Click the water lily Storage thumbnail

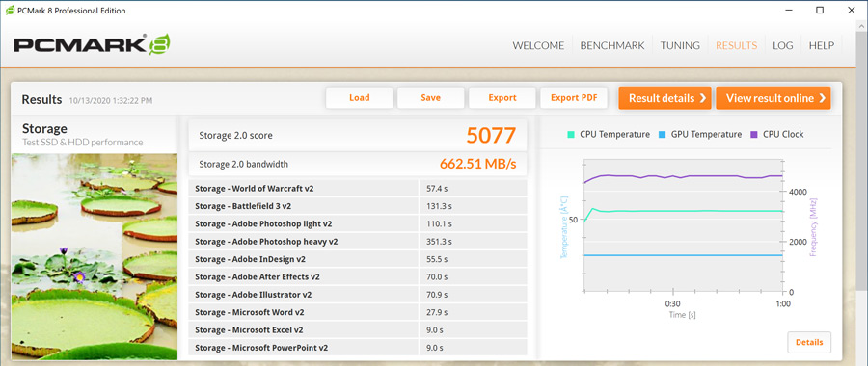tap(95, 256)
